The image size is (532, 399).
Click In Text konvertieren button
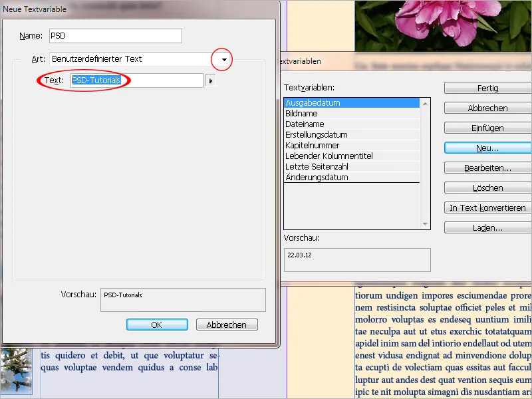488,207
